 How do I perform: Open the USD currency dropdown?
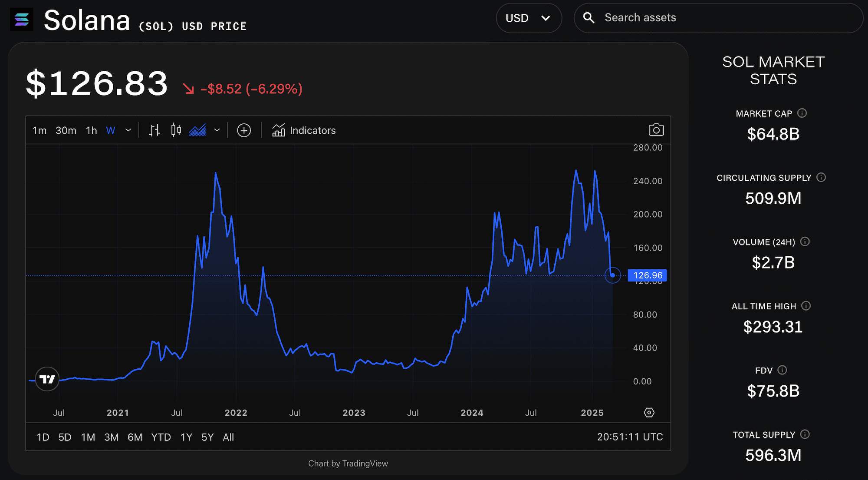tap(529, 18)
